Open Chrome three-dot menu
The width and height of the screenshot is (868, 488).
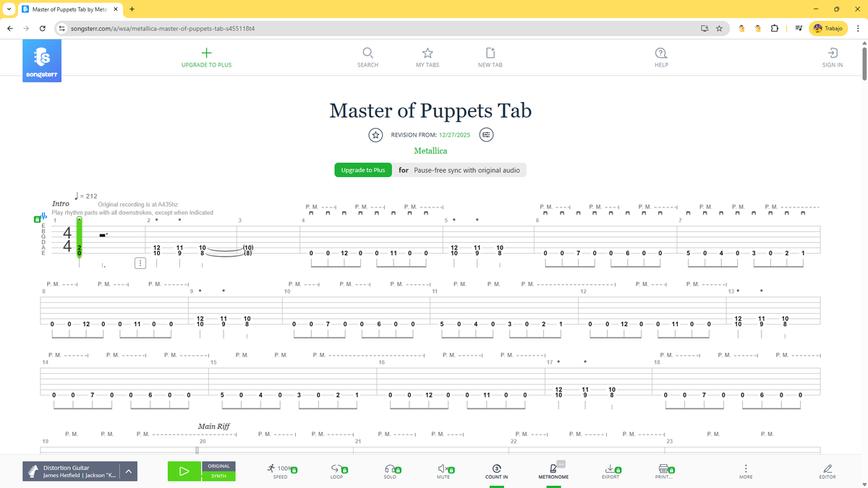coord(857,28)
